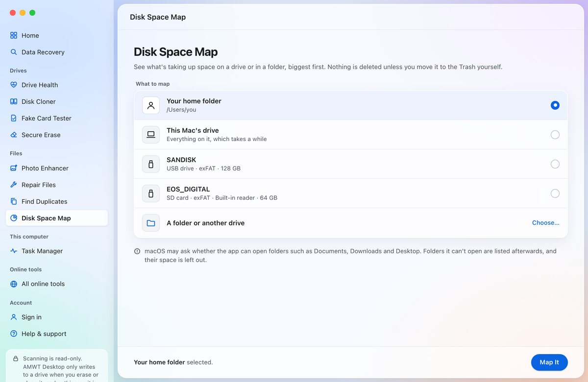Click the home folder person icon
The image size is (588, 382).
(151, 105)
